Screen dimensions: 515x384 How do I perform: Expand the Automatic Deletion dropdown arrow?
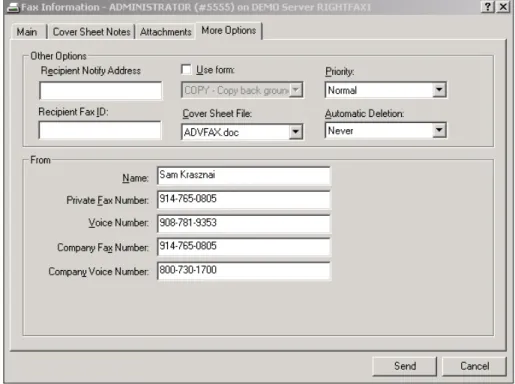coord(439,130)
